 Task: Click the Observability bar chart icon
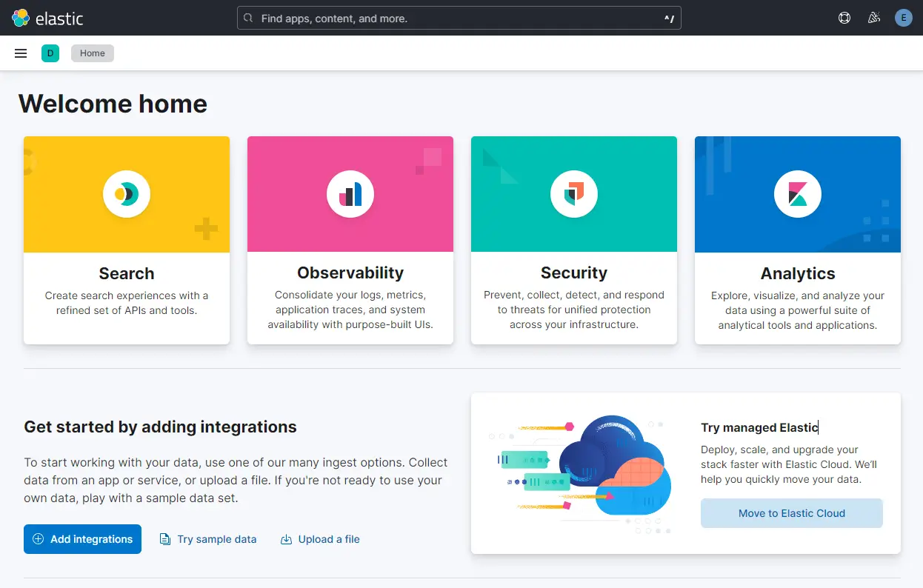pos(350,194)
